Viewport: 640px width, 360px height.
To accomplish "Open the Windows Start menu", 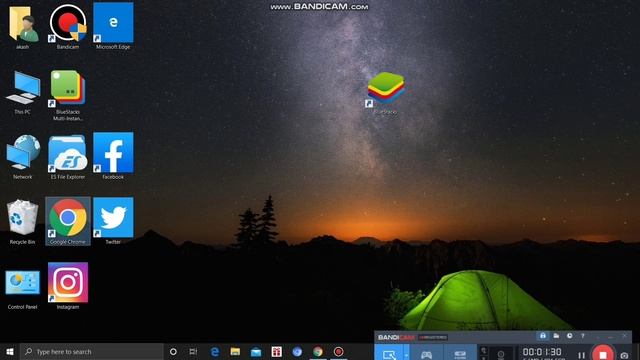I will coord(10,351).
